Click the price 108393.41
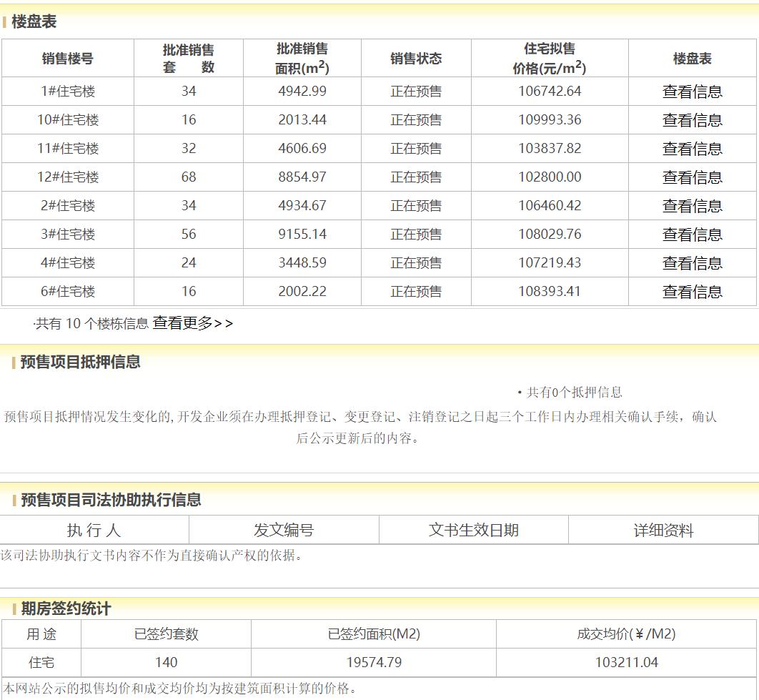This screenshot has width=759, height=700. 550,291
